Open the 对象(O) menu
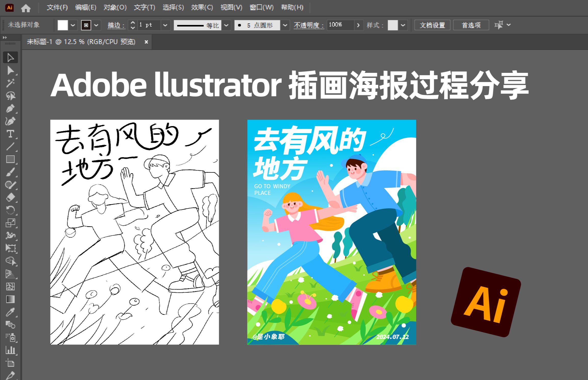The height and width of the screenshot is (380, 588). coord(115,8)
